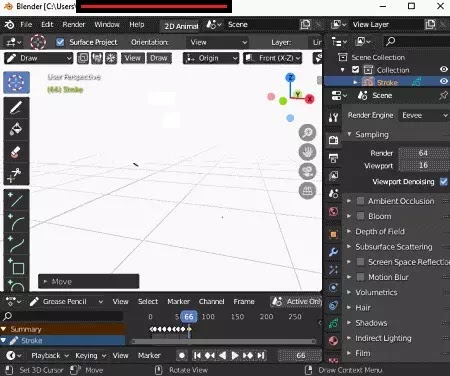Viewport: 450px width, 376px height.
Task: Open the Modifiers wrench tab
Action: point(333,252)
